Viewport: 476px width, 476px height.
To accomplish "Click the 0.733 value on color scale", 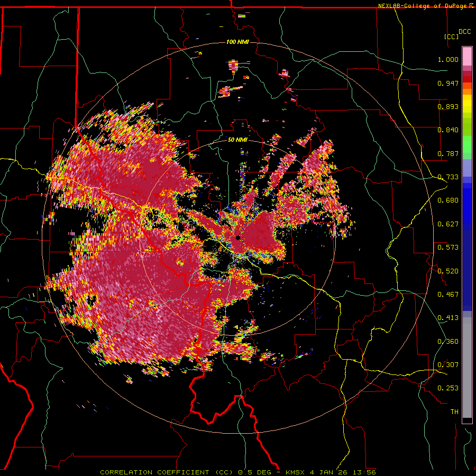I will 448,177.
